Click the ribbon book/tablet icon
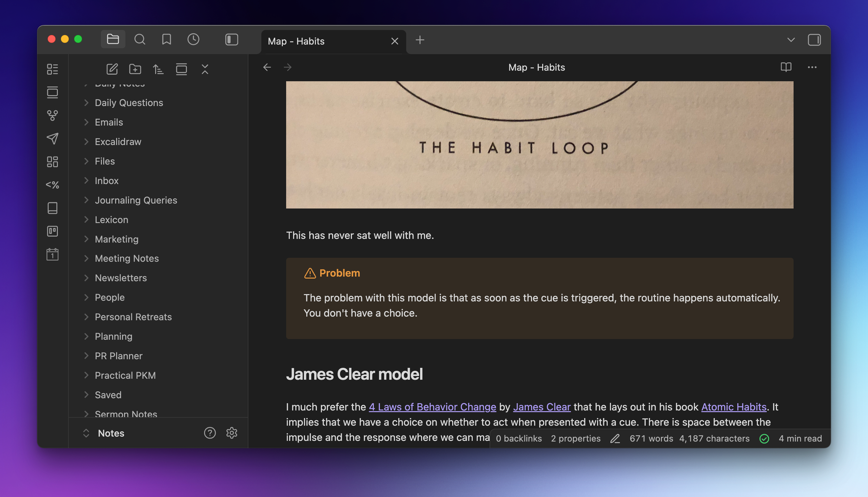This screenshot has width=868, height=497. click(53, 208)
